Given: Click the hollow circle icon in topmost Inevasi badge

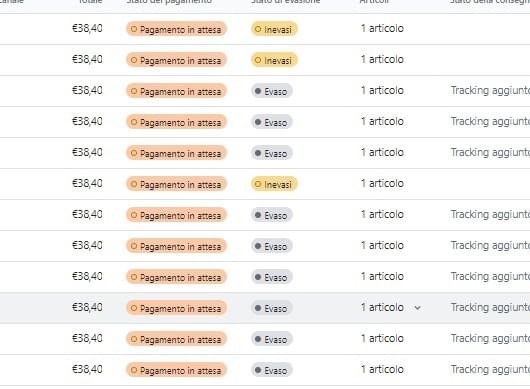Looking at the screenshot, I should 258,29.
